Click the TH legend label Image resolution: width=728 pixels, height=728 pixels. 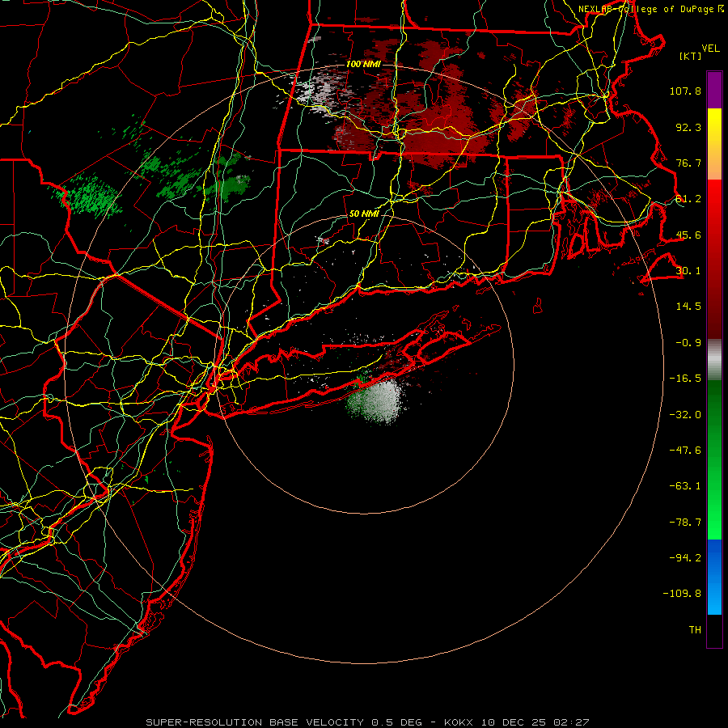[x=695, y=630]
